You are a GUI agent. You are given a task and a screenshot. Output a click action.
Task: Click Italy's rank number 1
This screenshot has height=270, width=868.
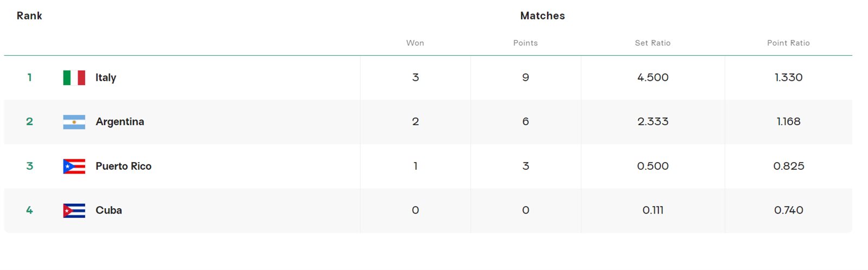30,78
